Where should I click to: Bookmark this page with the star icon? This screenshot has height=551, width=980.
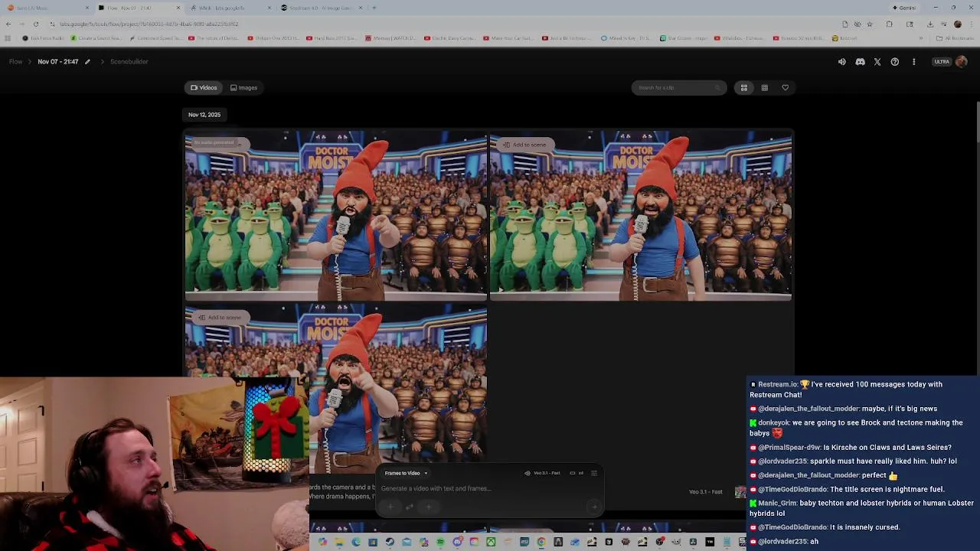(x=870, y=24)
